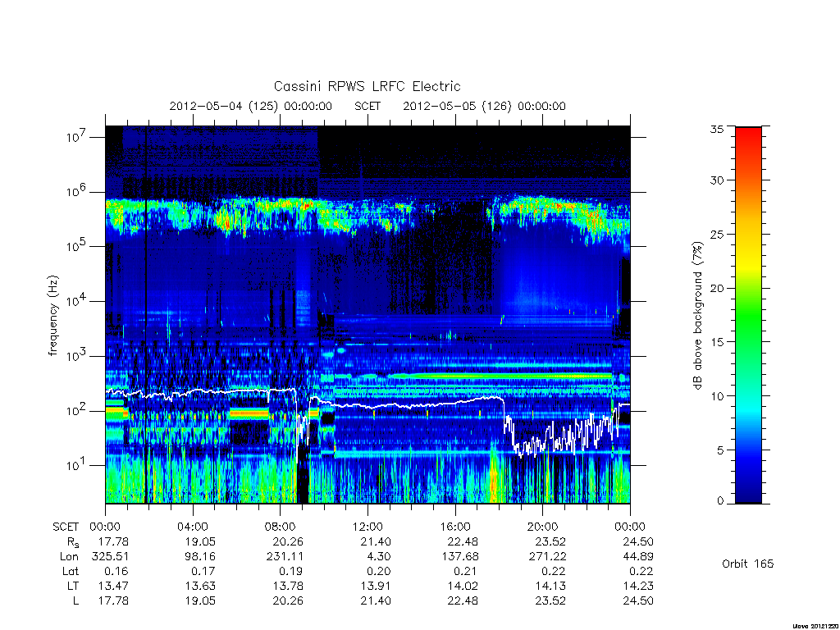This screenshot has height=630, width=840.
Task: Click the color scale tick value 35
Action: click(716, 129)
